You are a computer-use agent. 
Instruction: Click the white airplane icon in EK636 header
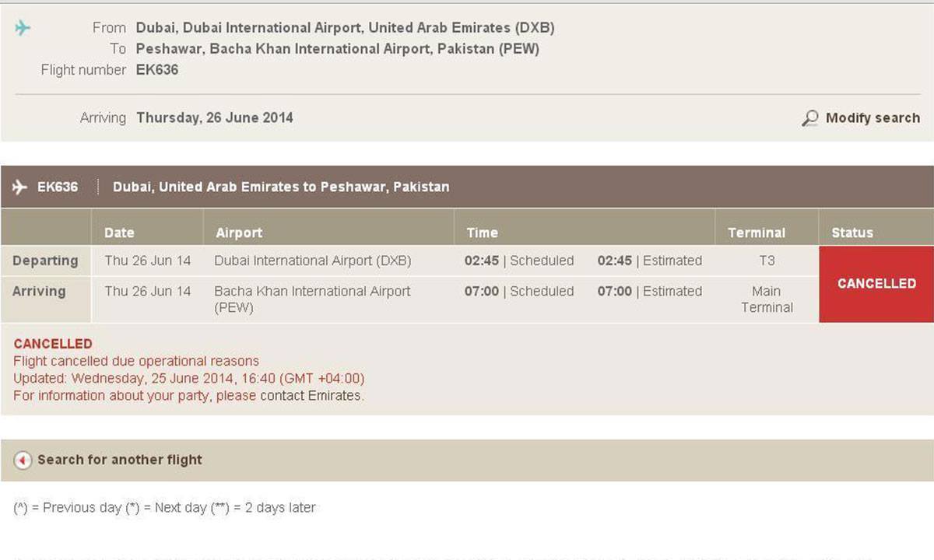click(20, 187)
